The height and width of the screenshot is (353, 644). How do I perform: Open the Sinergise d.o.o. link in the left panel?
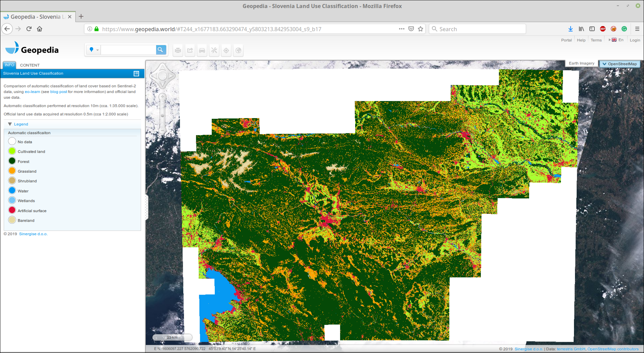pos(33,234)
